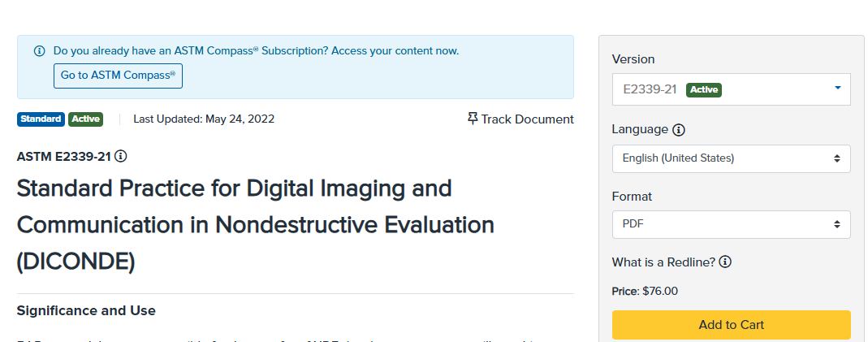Image resolution: width=868 pixels, height=342 pixels.
Task: Click the ASTM Compass Subscription banner text
Action: pos(256,51)
